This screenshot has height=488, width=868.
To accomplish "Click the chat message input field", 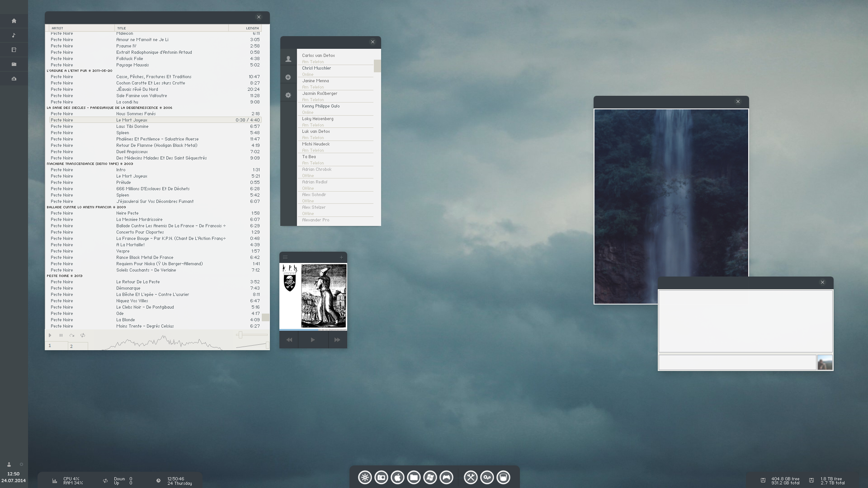I will click(x=737, y=362).
